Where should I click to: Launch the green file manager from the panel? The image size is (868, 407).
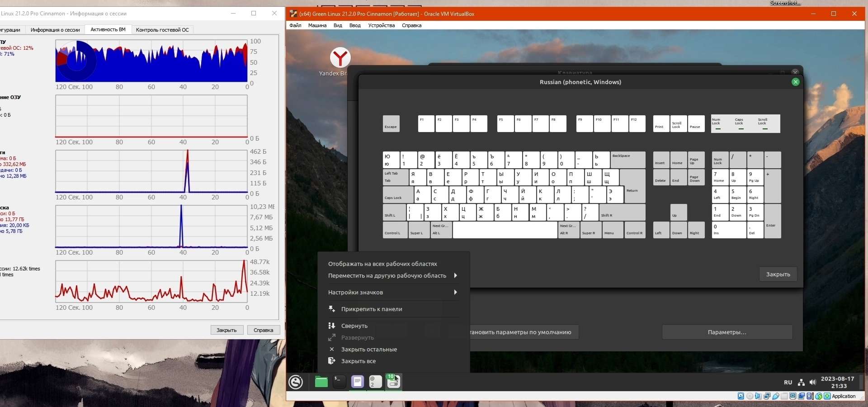coord(321,382)
